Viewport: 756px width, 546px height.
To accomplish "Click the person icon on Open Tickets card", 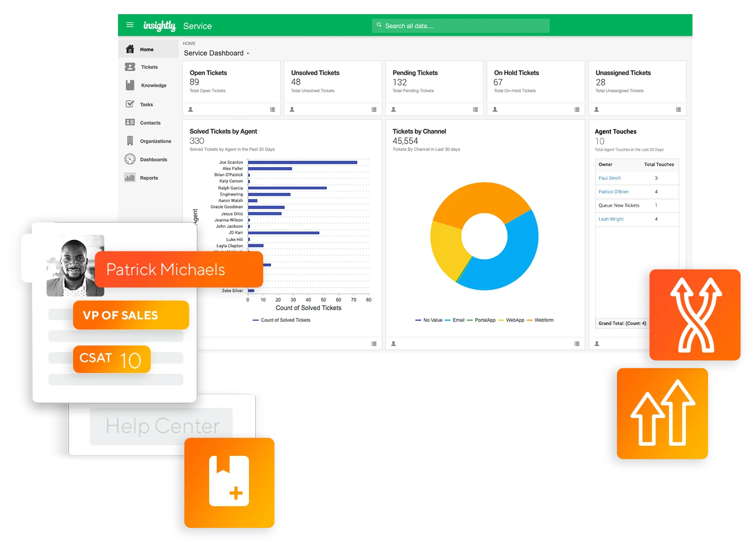I will [x=192, y=109].
